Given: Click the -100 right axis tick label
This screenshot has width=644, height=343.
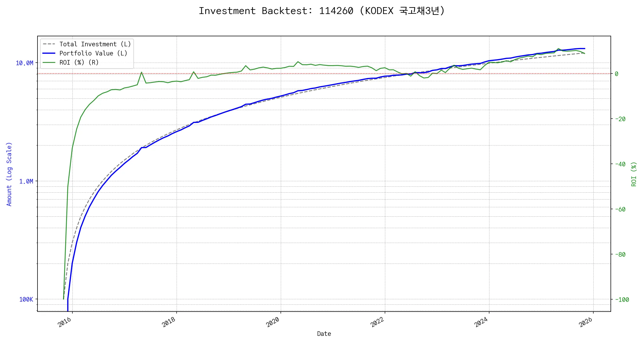Looking at the screenshot, I should click(622, 300).
